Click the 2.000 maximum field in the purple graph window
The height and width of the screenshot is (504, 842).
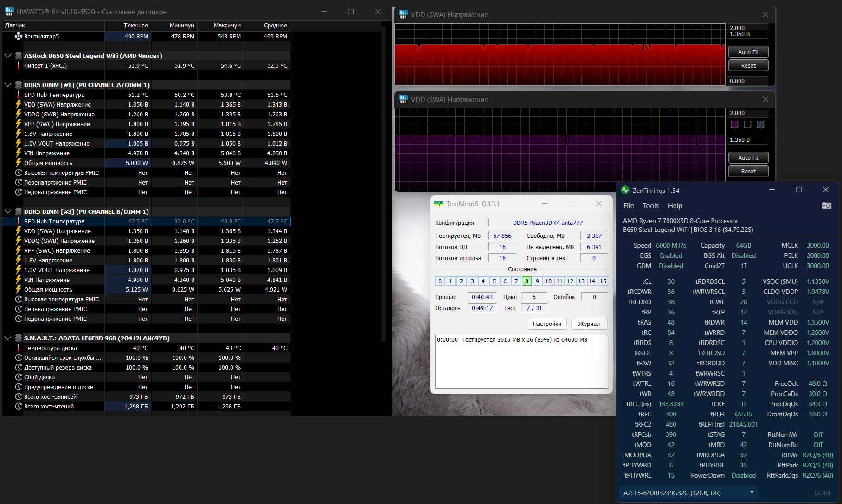point(748,113)
